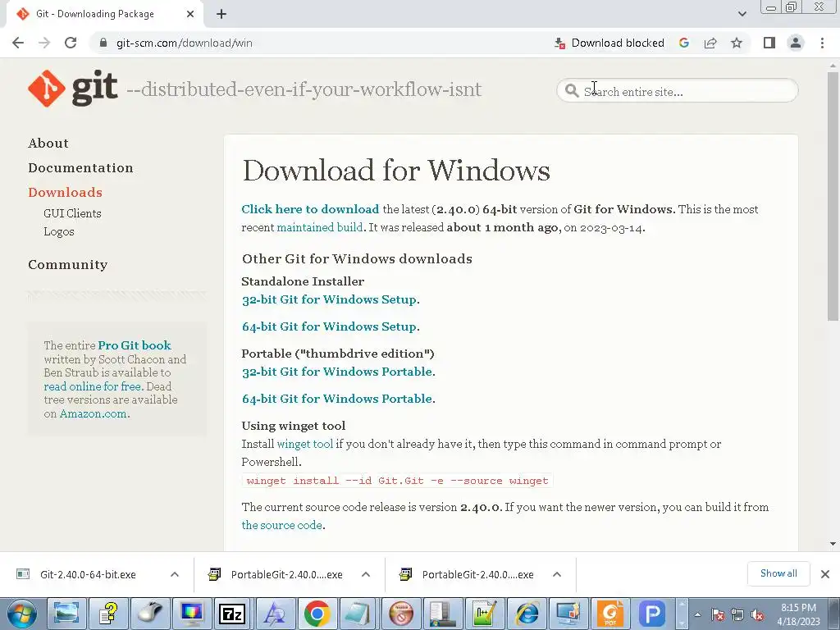Click the taskbar clock showing 8:15 PM
The width and height of the screenshot is (840, 630).
pos(798,614)
